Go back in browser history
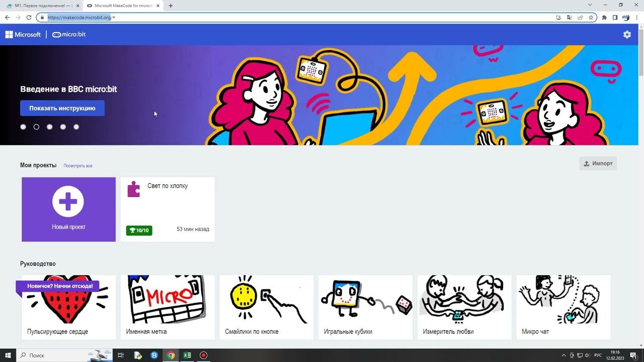The image size is (644, 362). coord(7,17)
